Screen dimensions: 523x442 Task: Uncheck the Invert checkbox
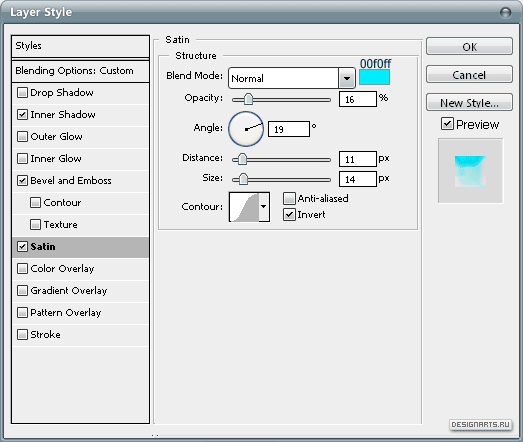pos(289,214)
